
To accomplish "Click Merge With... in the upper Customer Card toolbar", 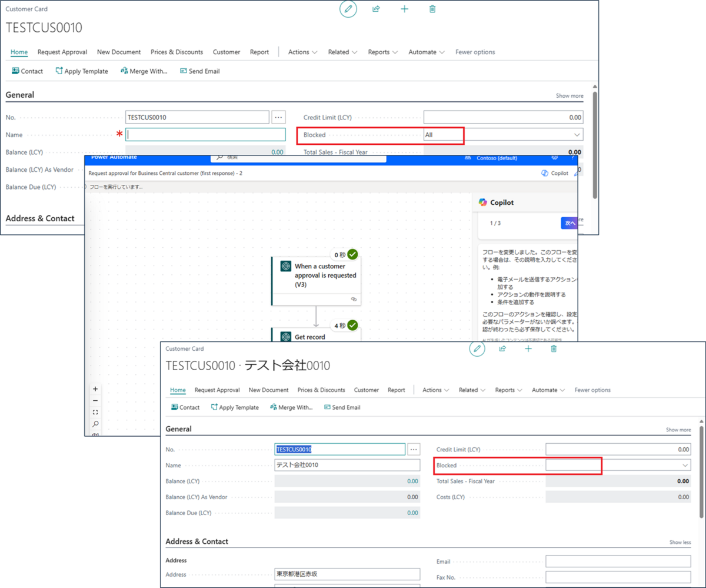I will (144, 71).
